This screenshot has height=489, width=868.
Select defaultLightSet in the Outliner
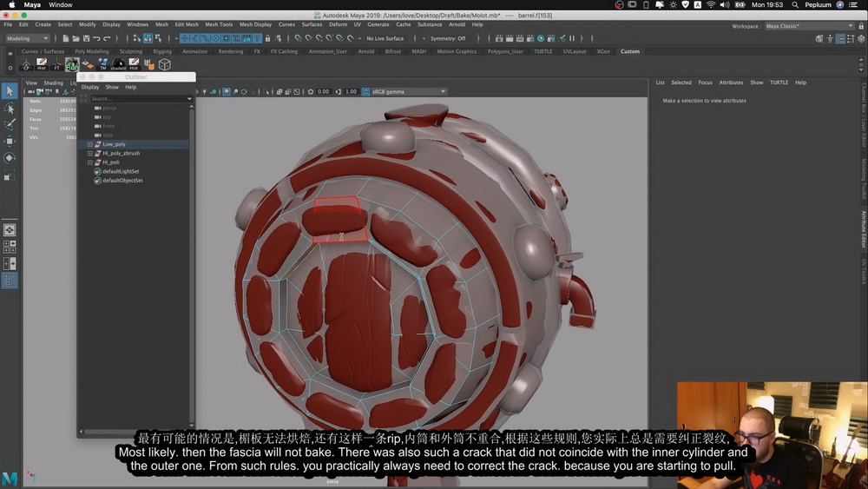click(x=121, y=172)
